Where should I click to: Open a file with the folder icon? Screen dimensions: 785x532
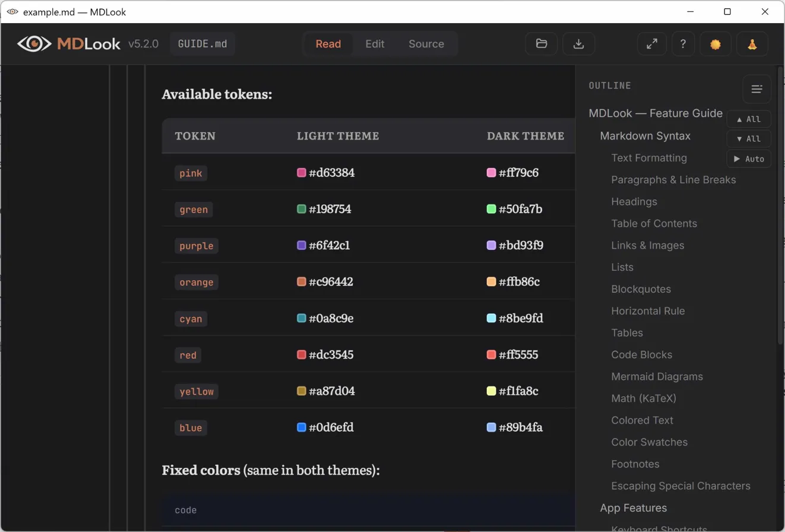click(542, 44)
